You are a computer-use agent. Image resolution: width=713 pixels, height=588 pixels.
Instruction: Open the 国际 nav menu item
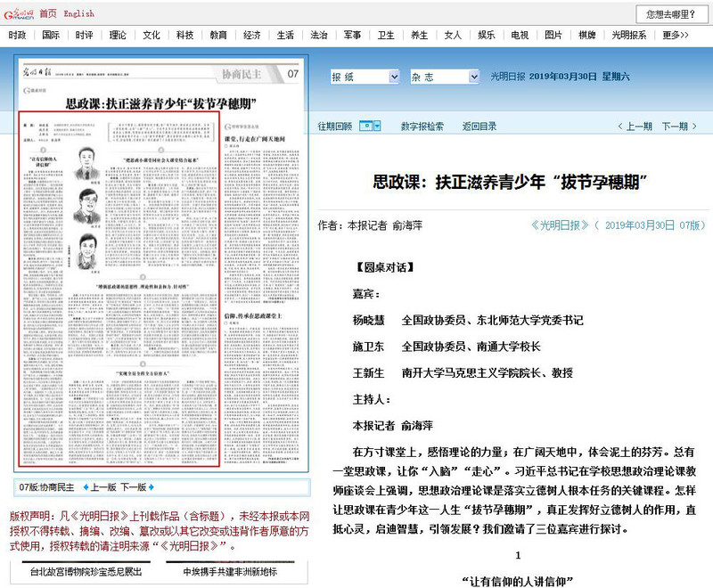click(51, 35)
